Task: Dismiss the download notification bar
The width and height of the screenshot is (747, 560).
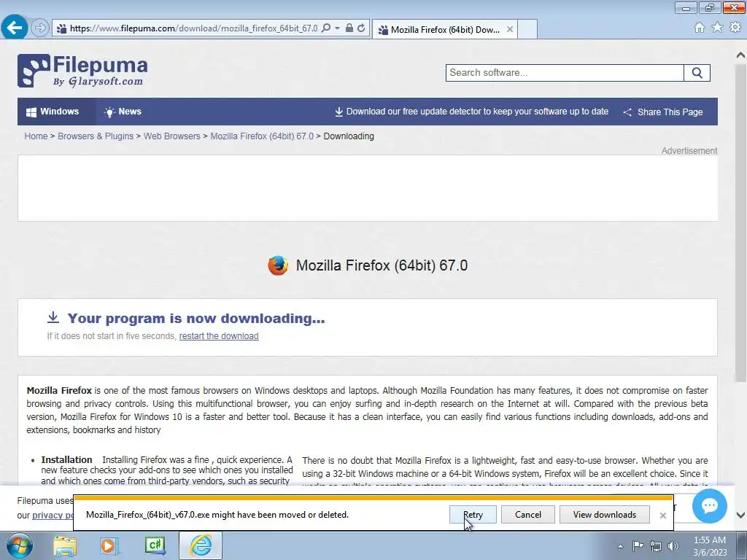Action: tap(662, 516)
